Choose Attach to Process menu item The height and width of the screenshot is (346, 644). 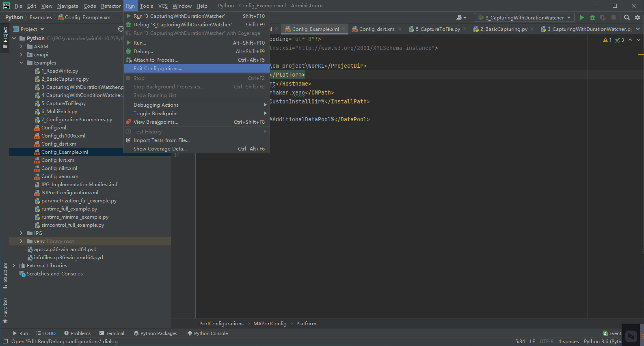pos(197,60)
